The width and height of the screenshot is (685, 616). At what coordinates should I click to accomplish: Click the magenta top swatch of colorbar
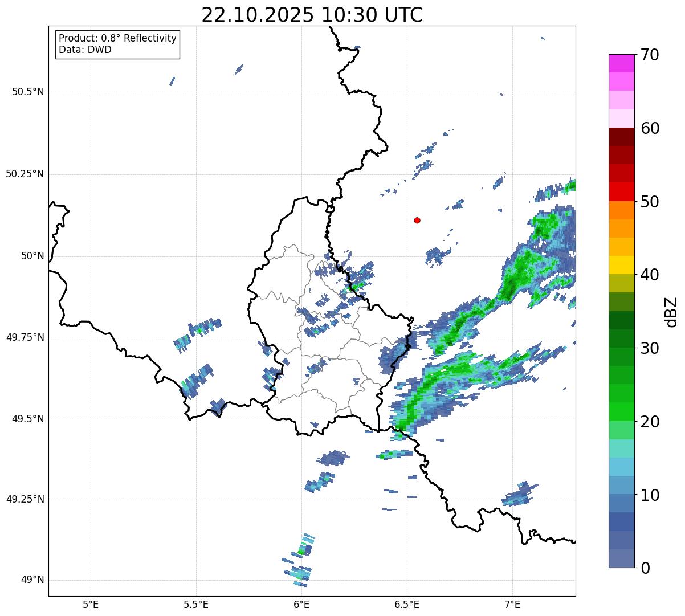622,63
